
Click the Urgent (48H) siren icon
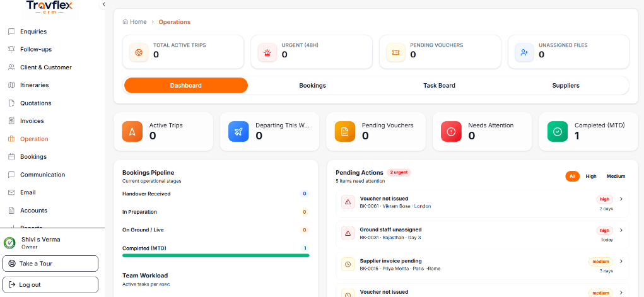[267, 52]
